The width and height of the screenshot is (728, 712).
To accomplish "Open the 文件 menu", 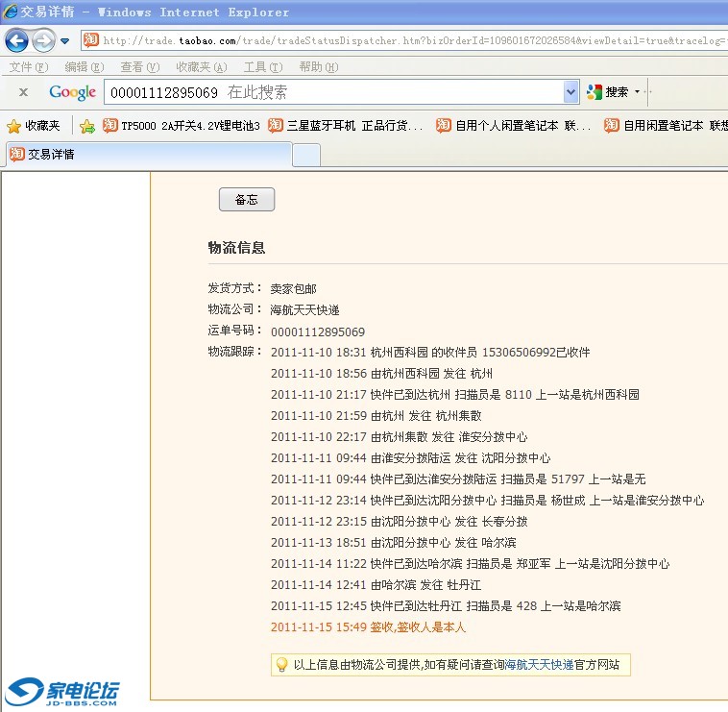I will click(x=28, y=66).
